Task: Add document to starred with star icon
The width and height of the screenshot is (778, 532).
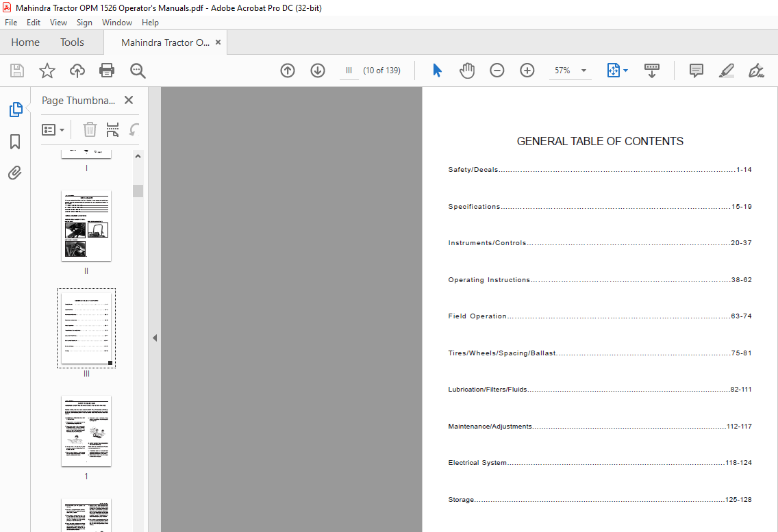Action: [47, 71]
